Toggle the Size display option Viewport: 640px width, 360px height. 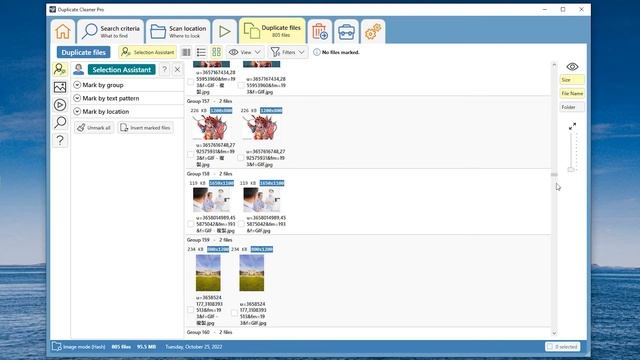coord(572,80)
